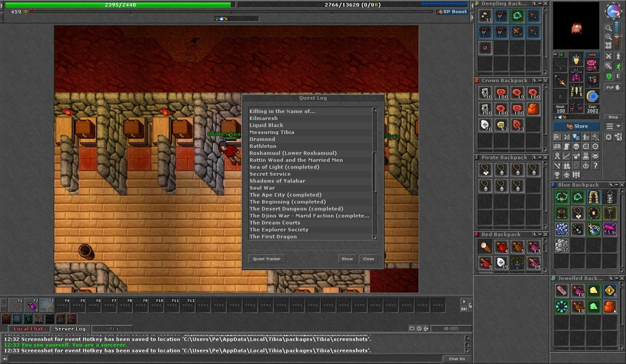
Task: Select the "Soul War" quest row
Action: pyautogui.click(x=310, y=188)
